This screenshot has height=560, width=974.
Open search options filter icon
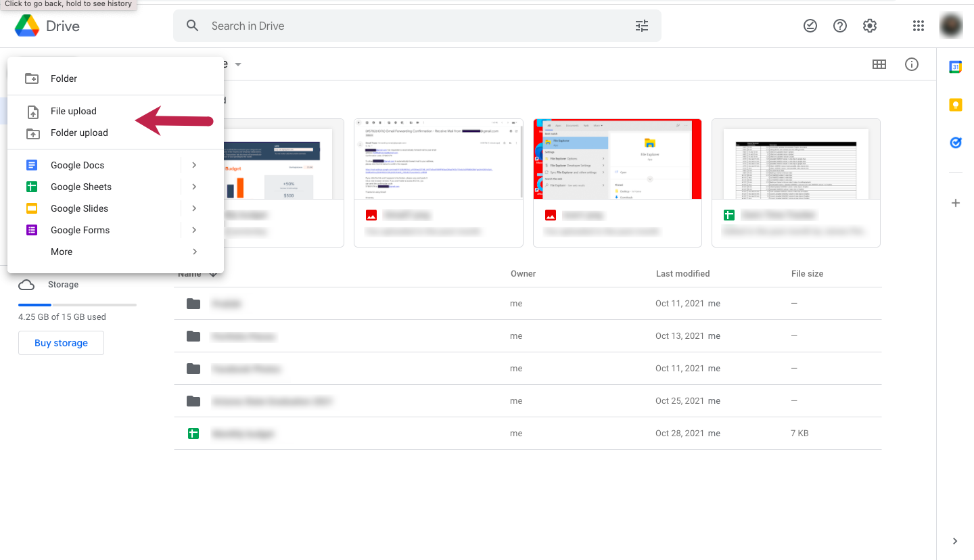(x=641, y=26)
